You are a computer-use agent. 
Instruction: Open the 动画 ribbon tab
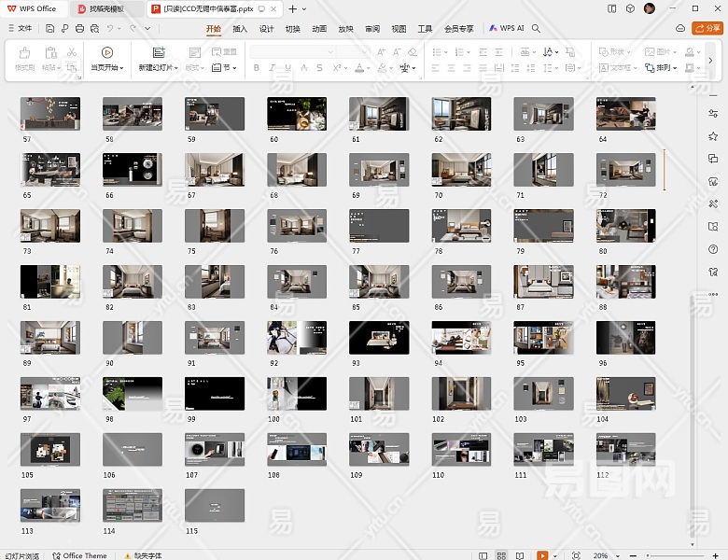coord(319,29)
